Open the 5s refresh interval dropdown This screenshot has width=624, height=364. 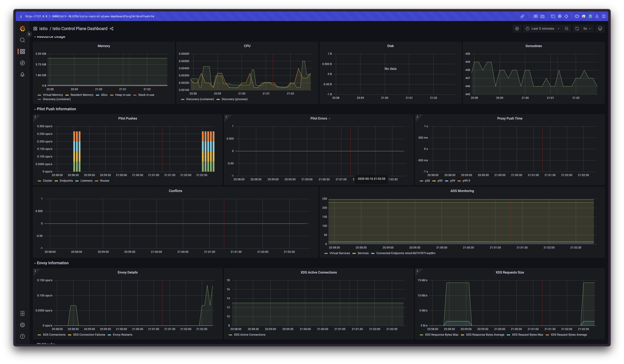[x=587, y=29]
